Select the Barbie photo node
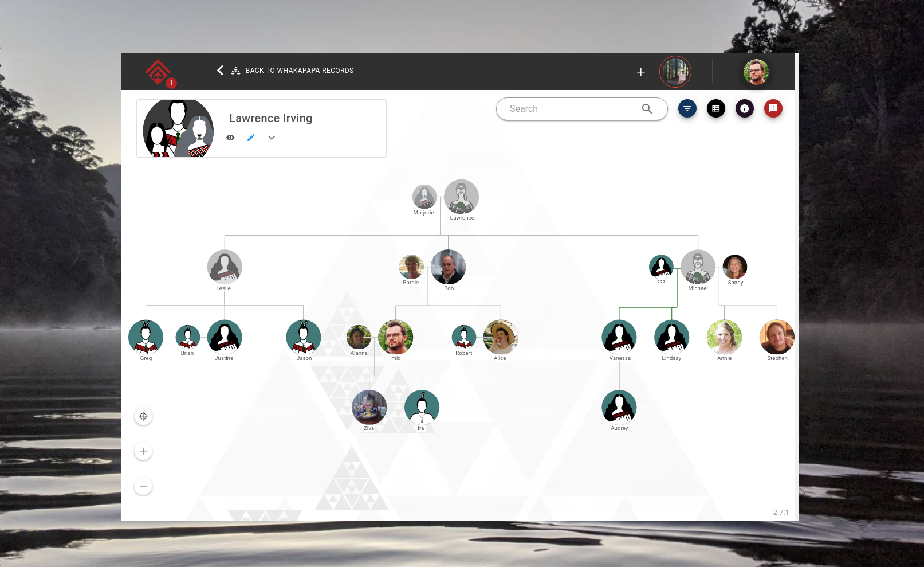This screenshot has height=567, width=924. point(411,267)
